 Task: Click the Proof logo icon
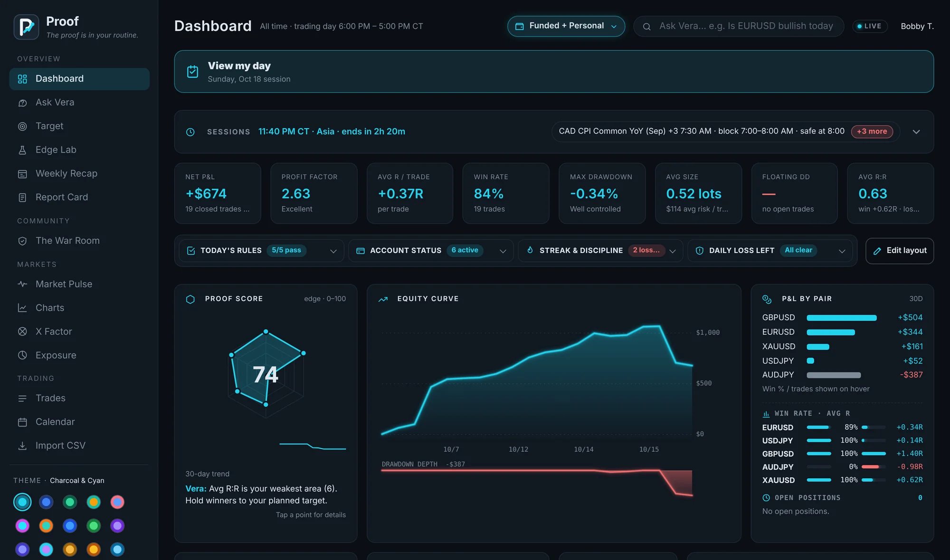[27, 27]
